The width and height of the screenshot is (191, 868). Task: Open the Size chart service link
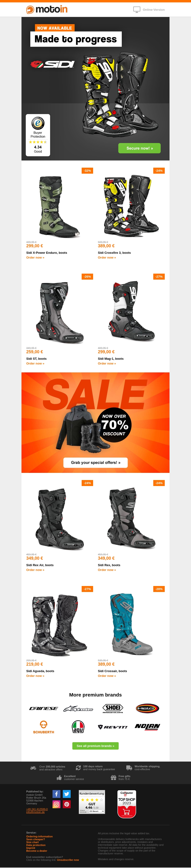32,842
